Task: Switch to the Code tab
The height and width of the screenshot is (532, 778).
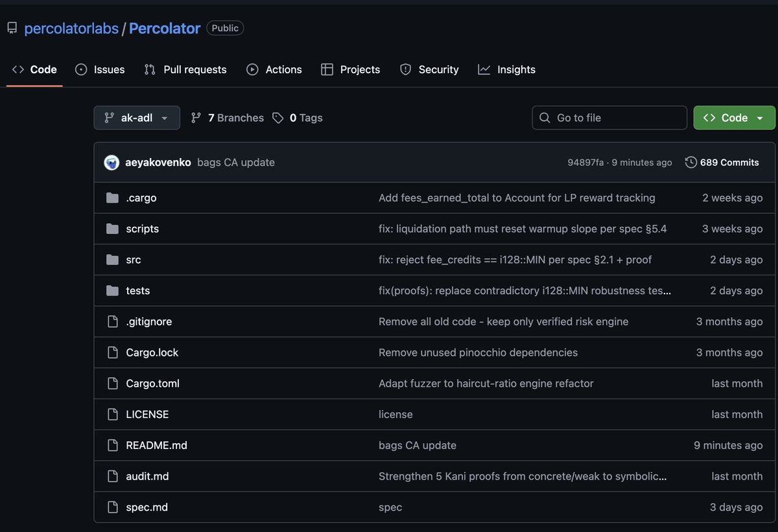Action: [34, 69]
